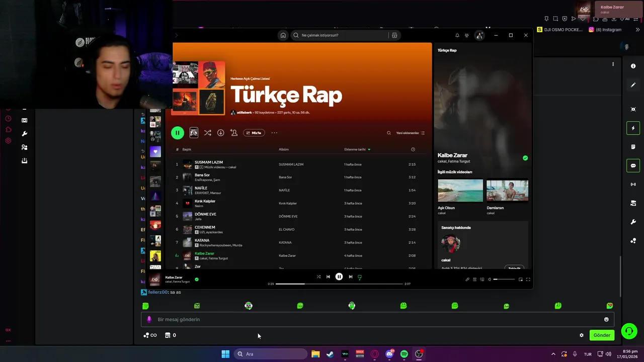Open Connect to a device icon
Viewport: 644px width, 362px height.
(x=482, y=280)
